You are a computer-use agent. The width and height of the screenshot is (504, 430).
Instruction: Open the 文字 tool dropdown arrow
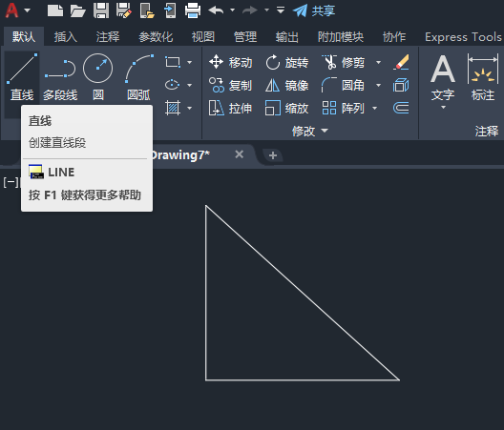point(443,107)
